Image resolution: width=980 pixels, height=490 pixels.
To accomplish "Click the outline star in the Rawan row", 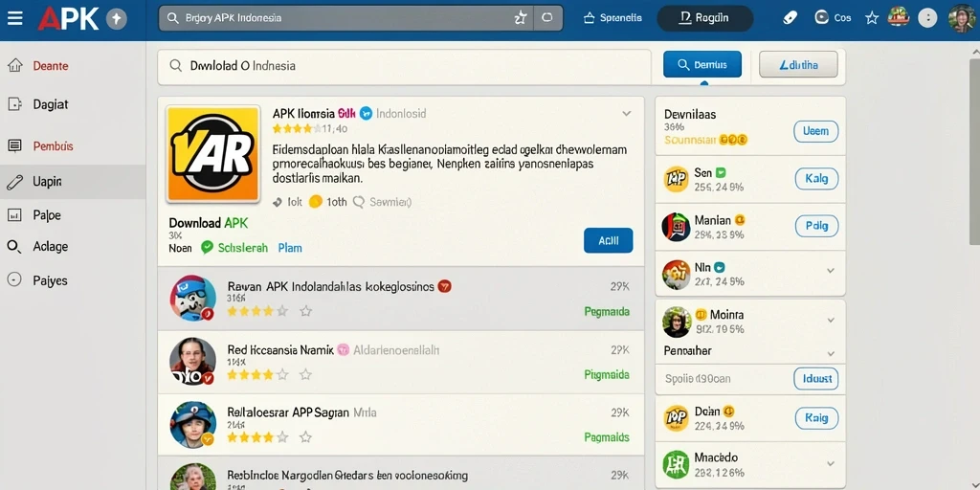I will (x=305, y=311).
